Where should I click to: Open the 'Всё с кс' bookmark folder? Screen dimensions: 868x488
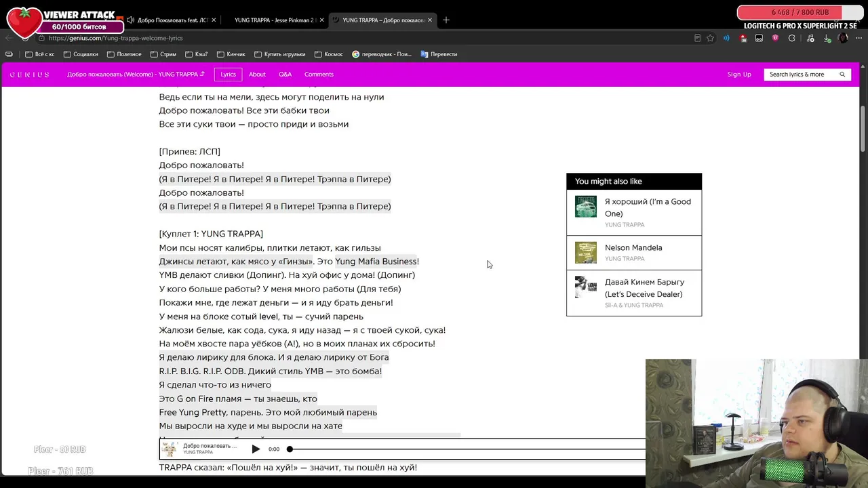pyautogui.click(x=39, y=54)
